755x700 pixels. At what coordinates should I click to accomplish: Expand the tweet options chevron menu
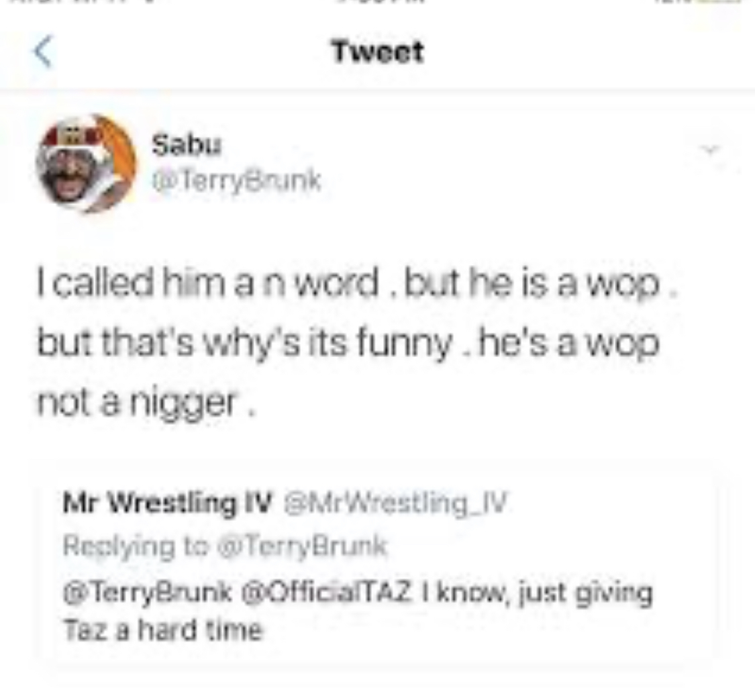710,150
